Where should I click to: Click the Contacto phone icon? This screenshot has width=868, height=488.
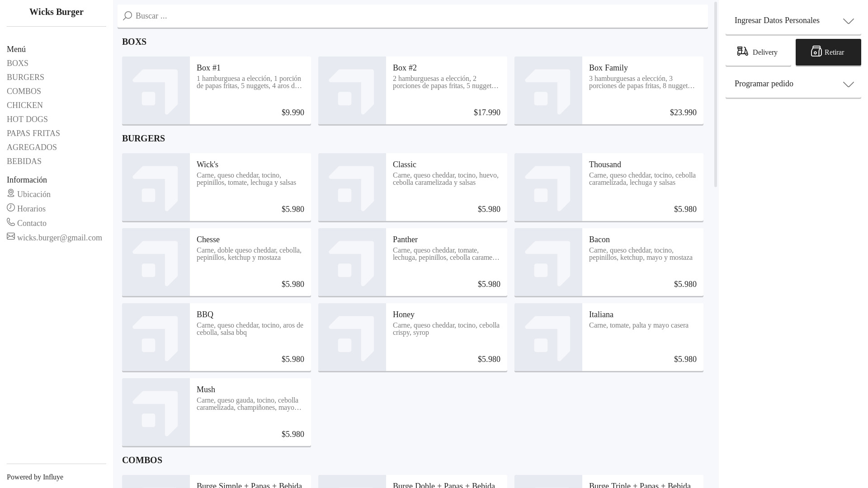pyautogui.click(x=11, y=222)
